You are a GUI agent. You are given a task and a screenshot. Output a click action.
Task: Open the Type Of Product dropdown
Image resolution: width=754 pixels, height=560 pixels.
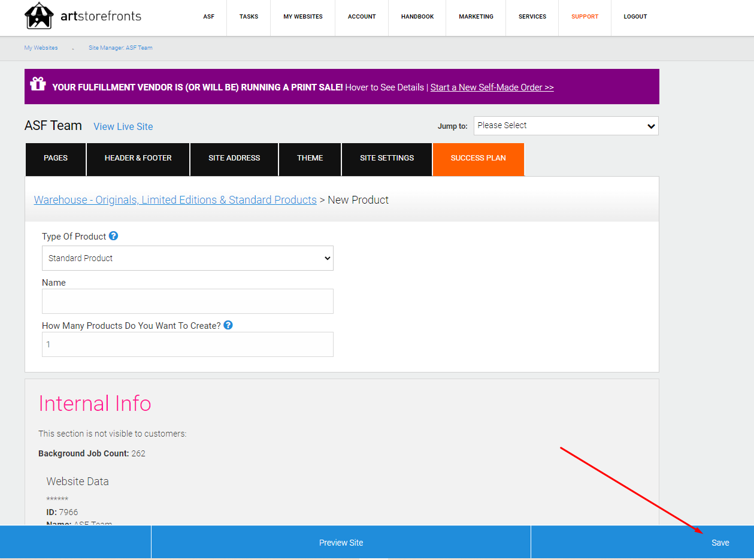[x=187, y=258]
